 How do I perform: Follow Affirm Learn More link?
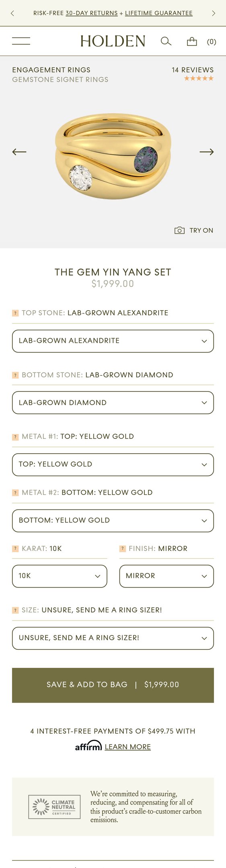(128, 747)
